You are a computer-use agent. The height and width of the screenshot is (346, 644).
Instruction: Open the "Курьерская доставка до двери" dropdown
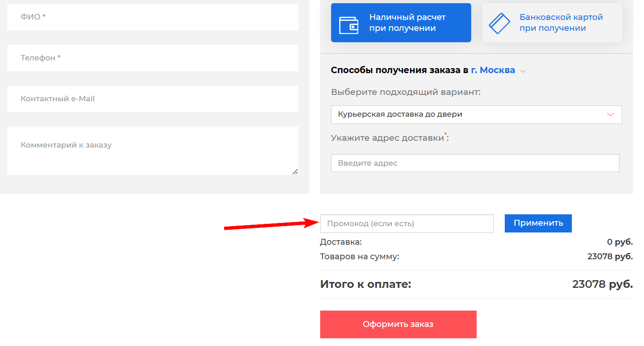click(x=476, y=114)
